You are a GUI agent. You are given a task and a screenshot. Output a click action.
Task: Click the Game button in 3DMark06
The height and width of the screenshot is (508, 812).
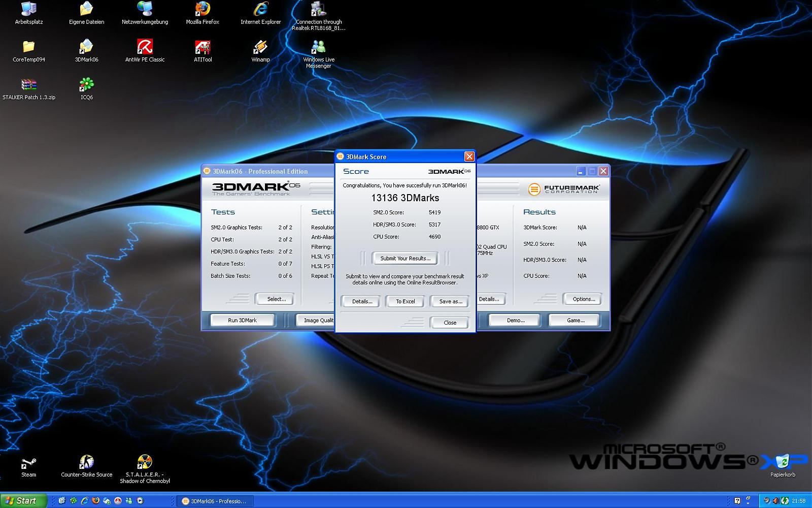tap(575, 320)
